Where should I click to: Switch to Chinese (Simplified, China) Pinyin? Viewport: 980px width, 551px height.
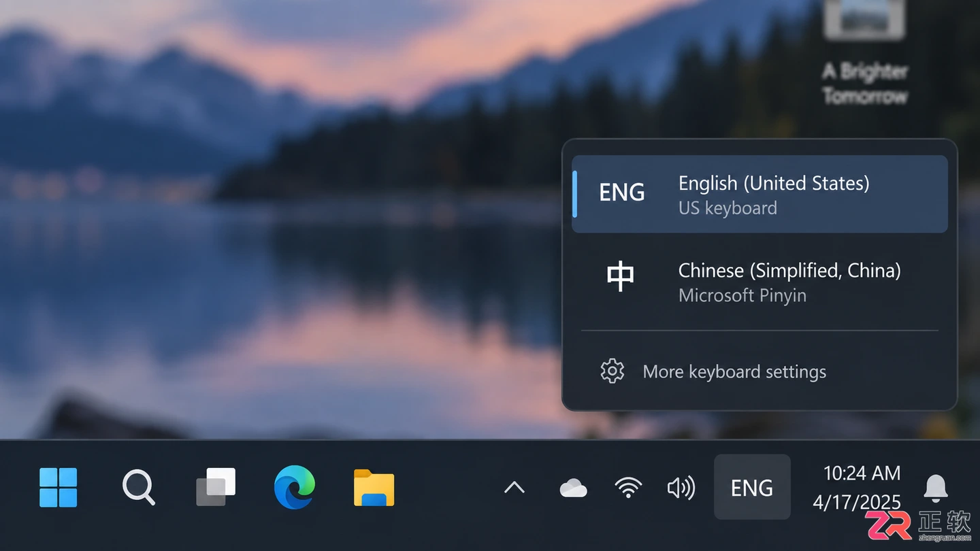(759, 282)
